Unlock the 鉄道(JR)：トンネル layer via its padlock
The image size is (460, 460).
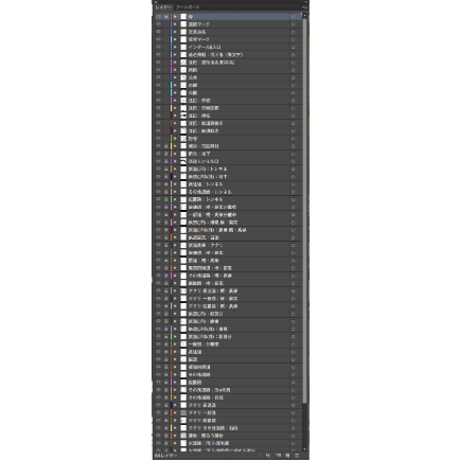pos(166,169)
